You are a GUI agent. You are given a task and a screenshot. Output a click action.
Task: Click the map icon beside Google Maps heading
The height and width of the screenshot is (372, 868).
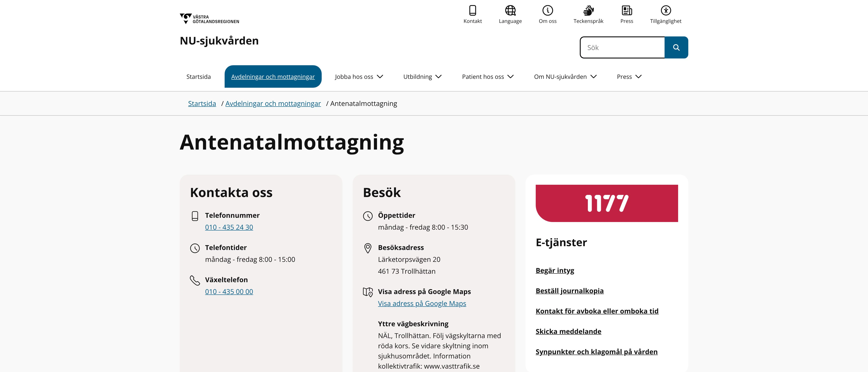[368, 292]
